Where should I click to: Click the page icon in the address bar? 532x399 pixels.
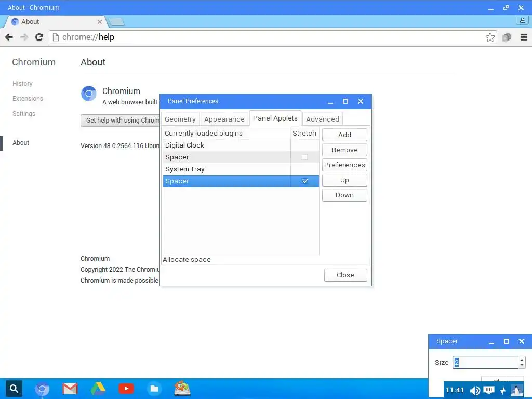pyautogui.click(x=56, y=37)
